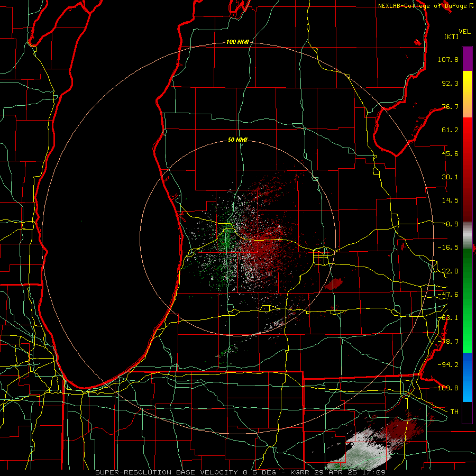
Task: Click the [KT] units label
Action: coord(452,36)
